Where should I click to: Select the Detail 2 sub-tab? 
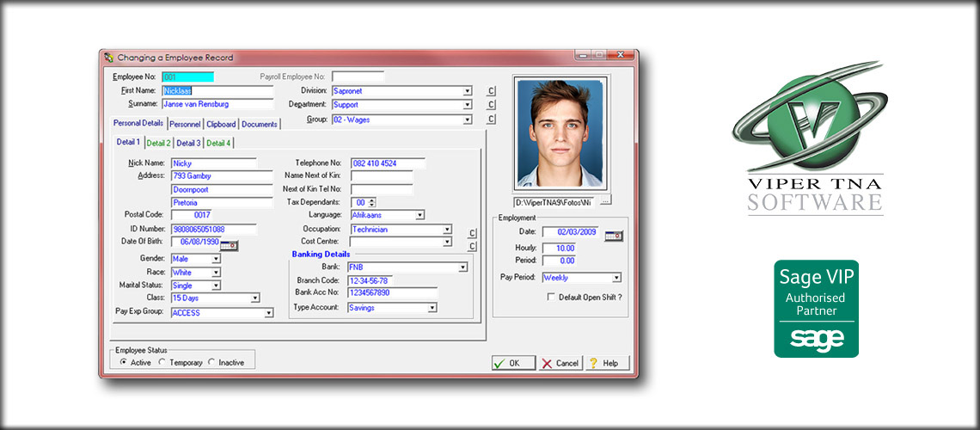[x=159, y=143]
